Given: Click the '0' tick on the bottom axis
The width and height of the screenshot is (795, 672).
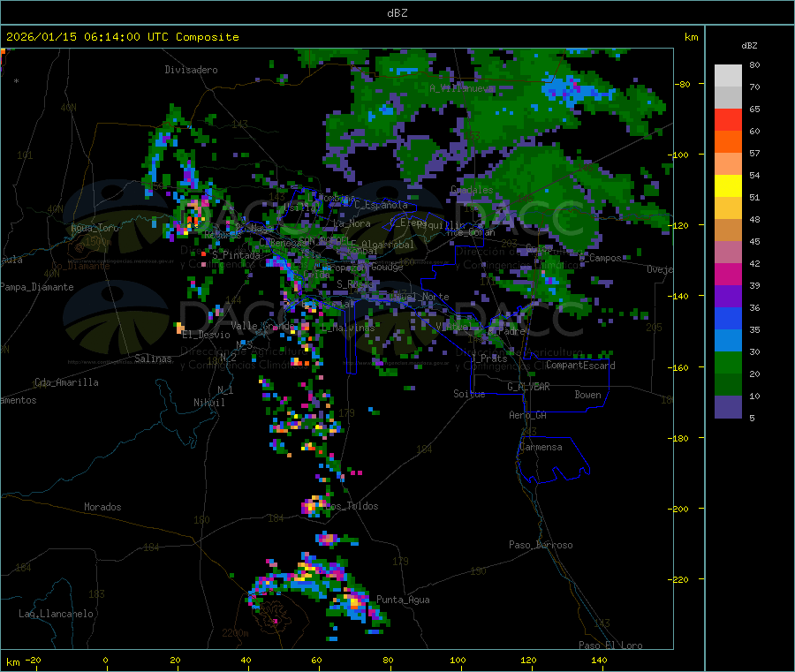Looking at the screenshot, I should point(105,661).
